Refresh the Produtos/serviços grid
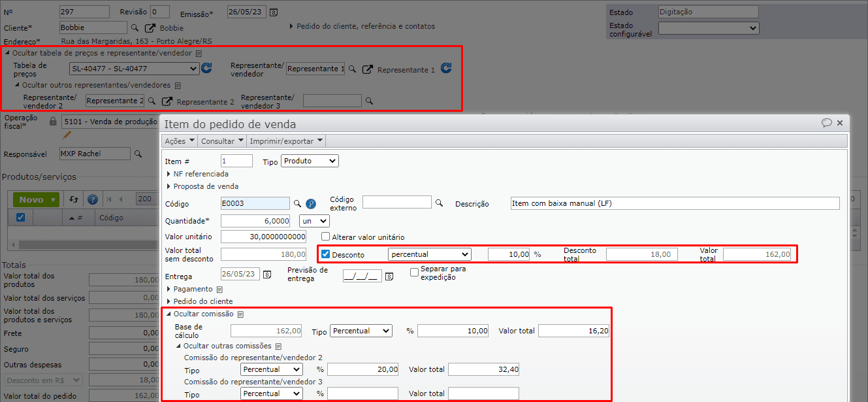Viewport: 868px width, 402px height. (x=74, y=199)
